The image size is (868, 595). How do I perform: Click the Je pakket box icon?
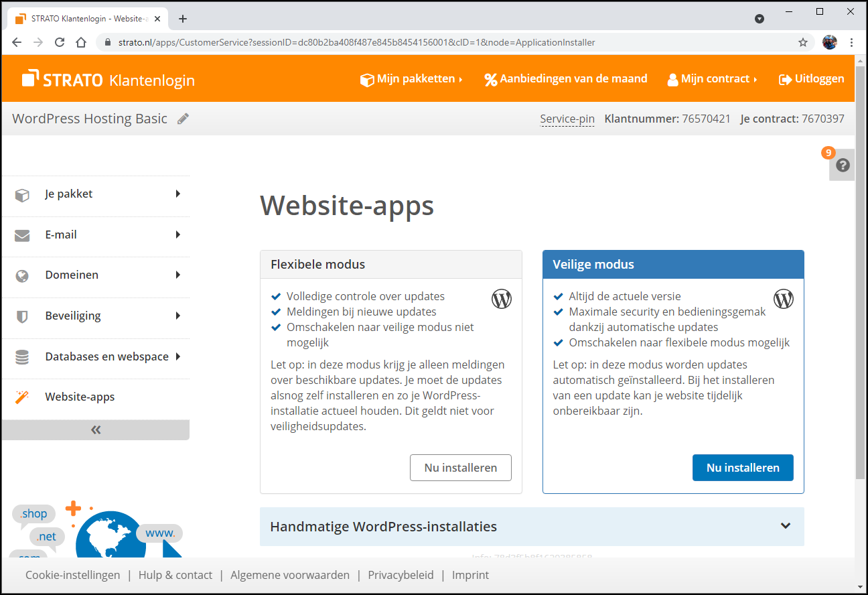point(22,194)
